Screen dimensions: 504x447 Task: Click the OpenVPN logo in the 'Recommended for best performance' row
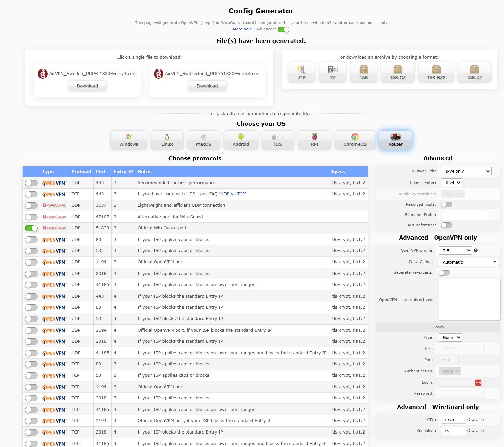click(x=54, y=183)
